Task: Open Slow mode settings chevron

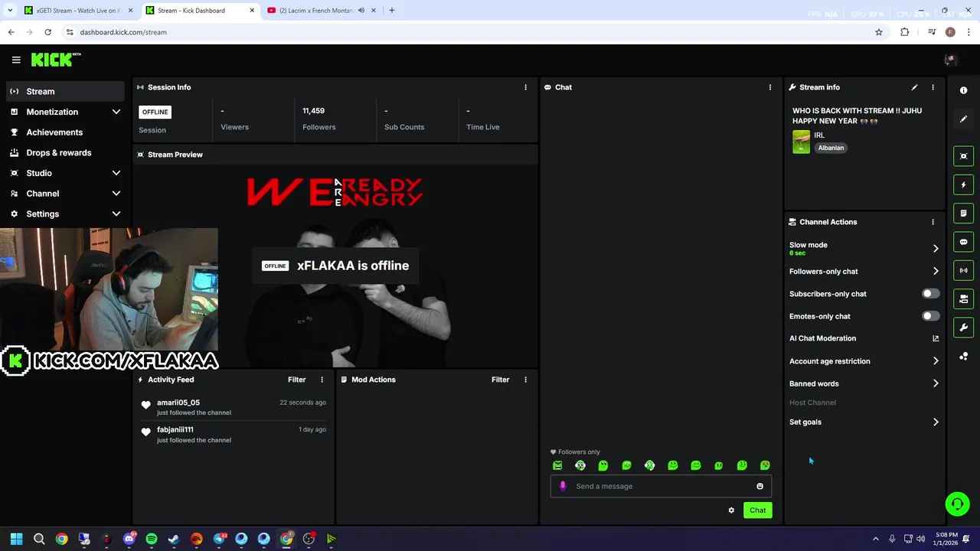Action: tap(936, 249)
